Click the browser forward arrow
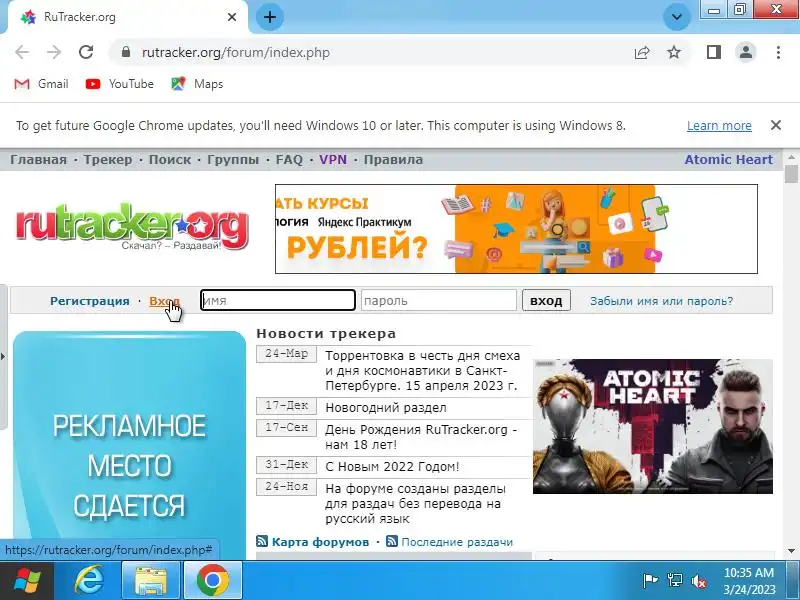 pos(54,52)
